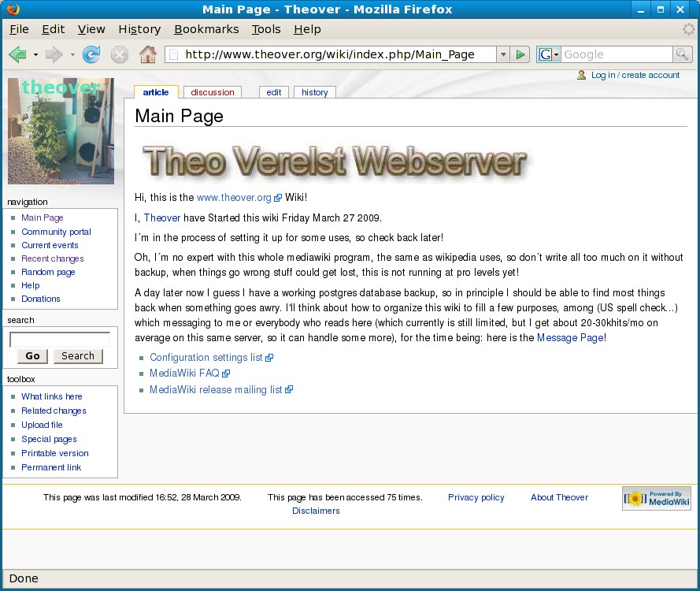Click the Search button in sidebar
The width and height of the screenshot is (700, 591).
[x=78, y=356]
